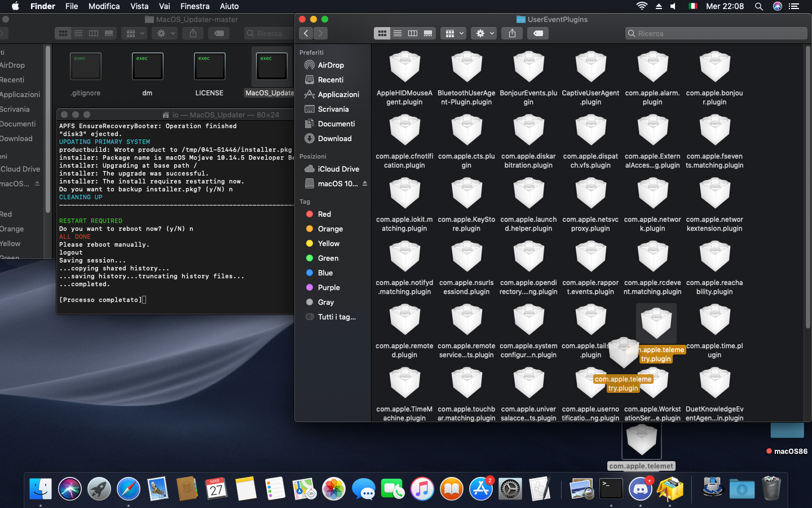The image size is (812, 508).
Task: Switch MacOS_Updater-master window to list view
Action: [78, 33]
